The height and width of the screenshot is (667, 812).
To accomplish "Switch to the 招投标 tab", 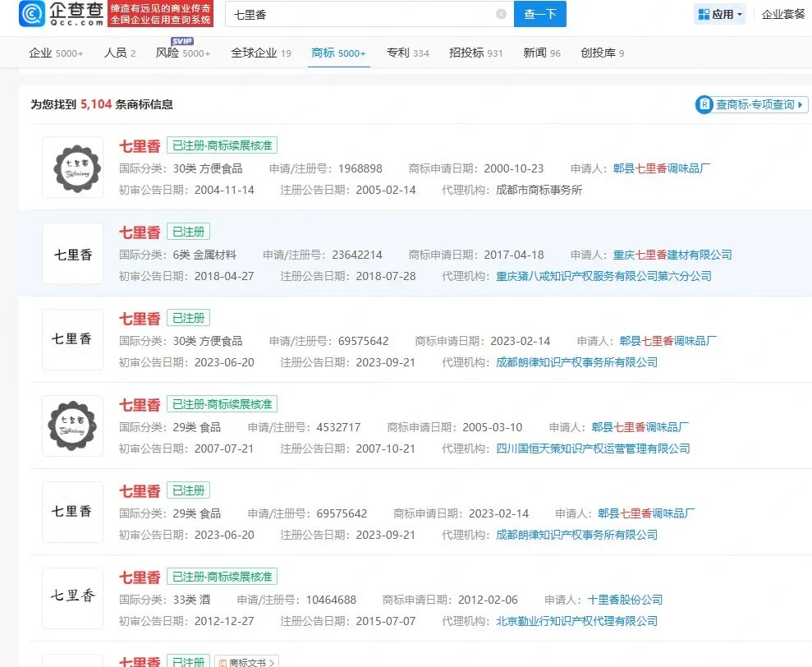I will (x=476, y=53).
